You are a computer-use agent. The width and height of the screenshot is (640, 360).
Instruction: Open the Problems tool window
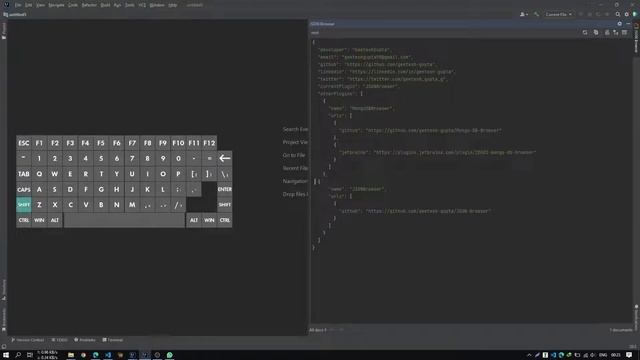coord(85,340)
